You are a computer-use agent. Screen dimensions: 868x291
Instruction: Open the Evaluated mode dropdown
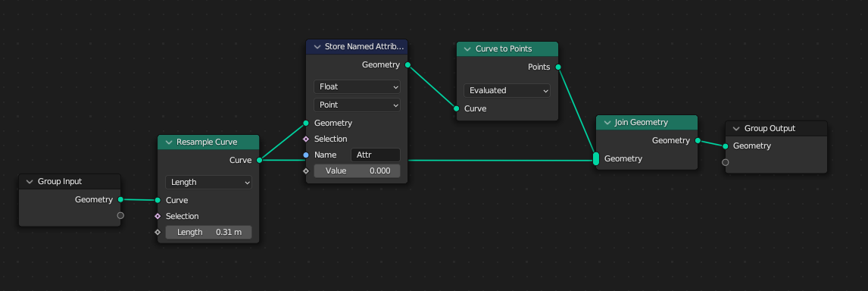coord(507,90)
